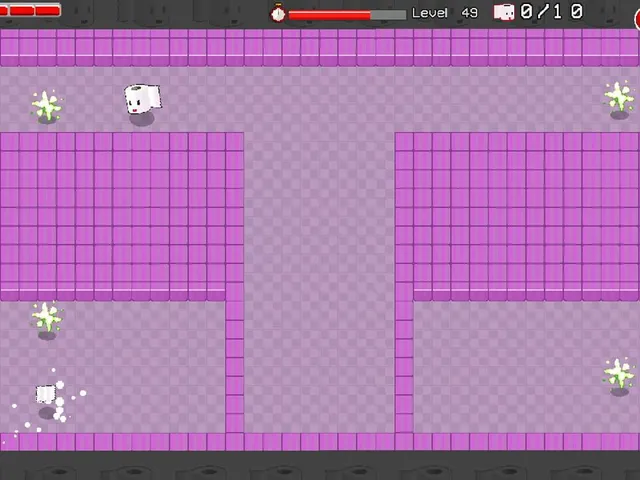The height and width of the screenshot is (480, 640).
Task: Click the red timer progress bar
Action: [x=347, y=15]
